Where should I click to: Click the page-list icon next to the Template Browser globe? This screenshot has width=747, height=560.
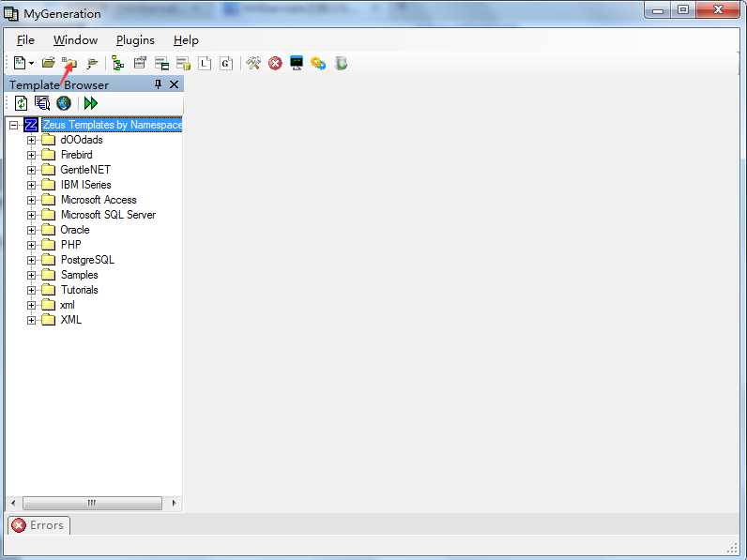pos(42,103)
